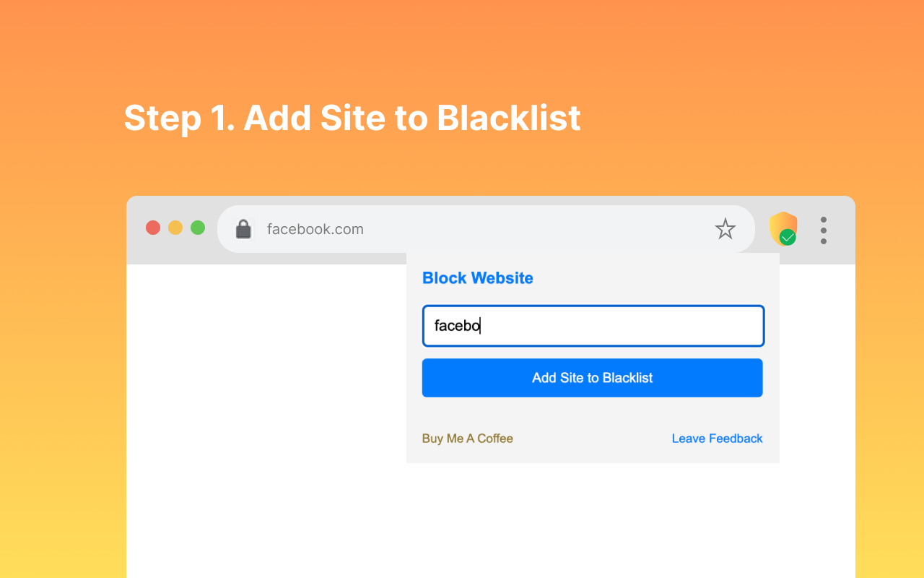Focus the site input showing facebo
The image size is (924, 578).
[x=593, y=326]
